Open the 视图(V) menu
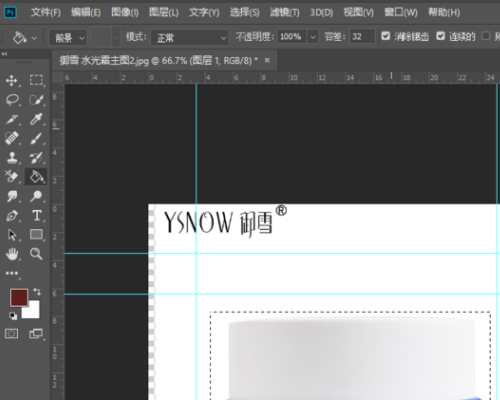 [x=359, y=13]
